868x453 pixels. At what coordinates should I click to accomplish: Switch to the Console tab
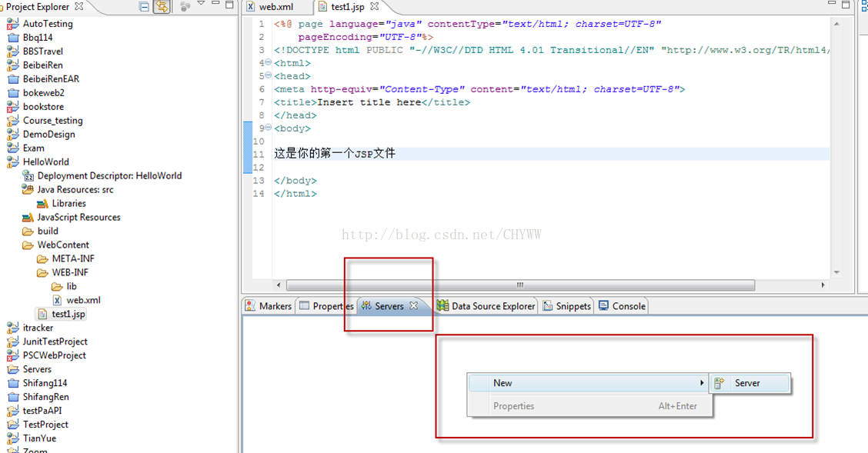click(x=623, y=306)
